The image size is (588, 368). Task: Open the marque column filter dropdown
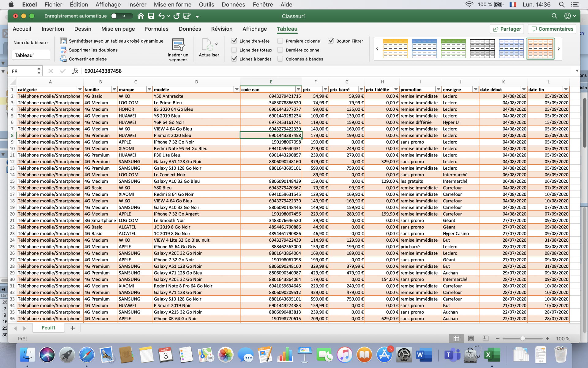click(x=149, y=89)
